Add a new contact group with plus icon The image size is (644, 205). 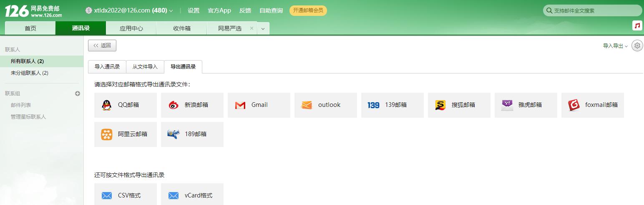pos(78,94)
